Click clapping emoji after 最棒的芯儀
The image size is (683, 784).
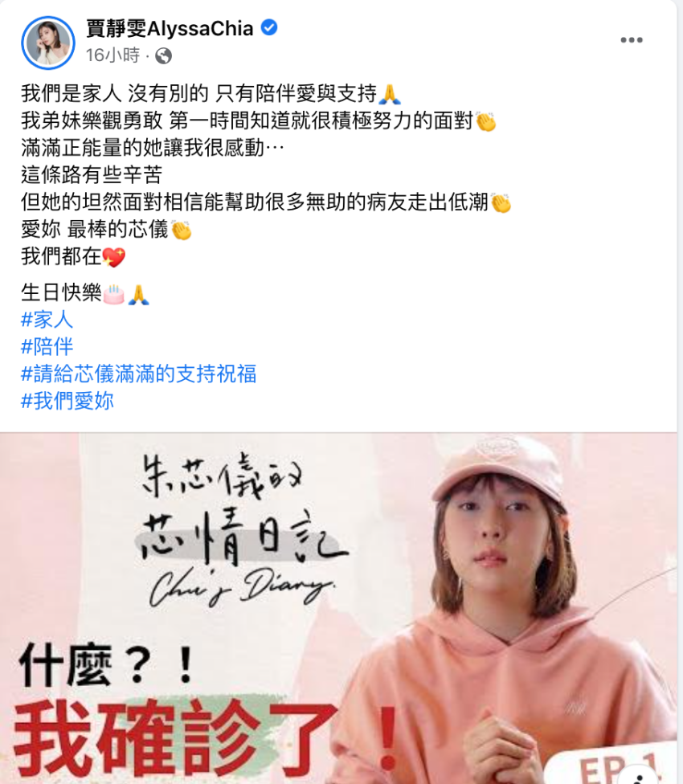pos(181,230)
